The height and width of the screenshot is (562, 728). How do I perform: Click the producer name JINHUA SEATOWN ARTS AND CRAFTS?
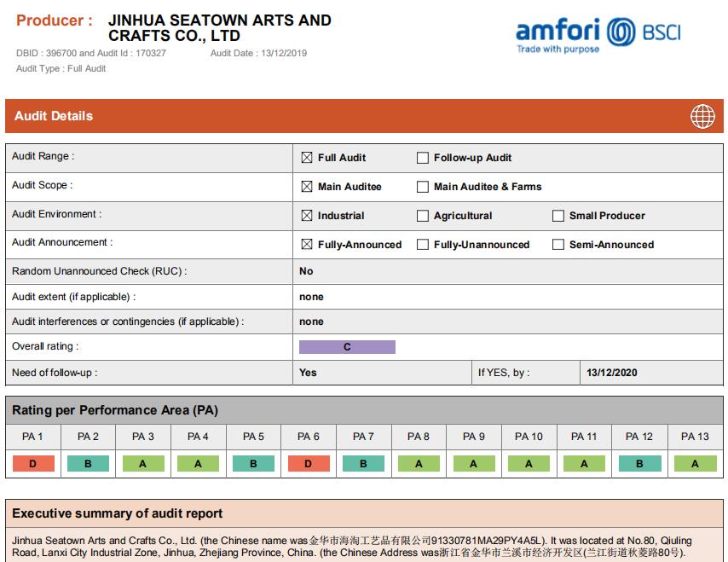point(220,28)
